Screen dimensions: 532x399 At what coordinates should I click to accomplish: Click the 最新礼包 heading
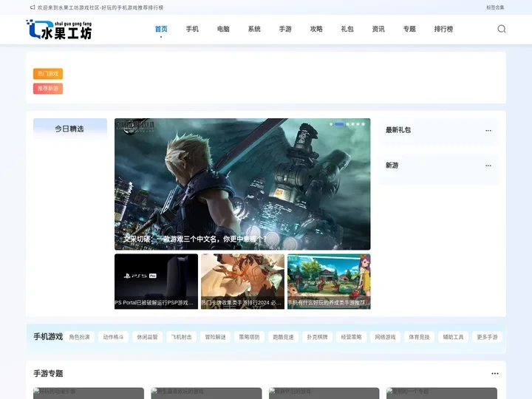point(398,130)
